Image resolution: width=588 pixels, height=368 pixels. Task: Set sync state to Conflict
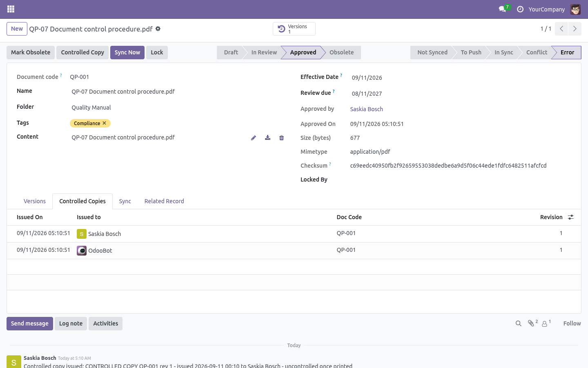pos(537,52)
